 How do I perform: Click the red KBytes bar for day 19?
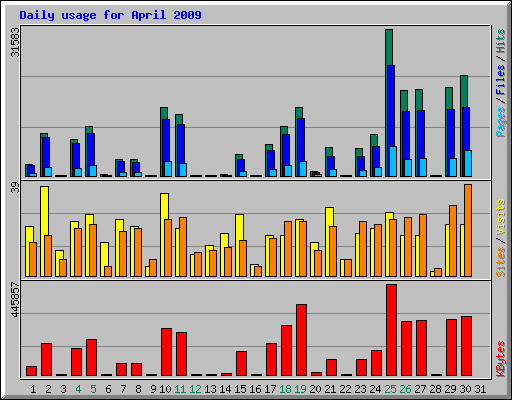301,340
